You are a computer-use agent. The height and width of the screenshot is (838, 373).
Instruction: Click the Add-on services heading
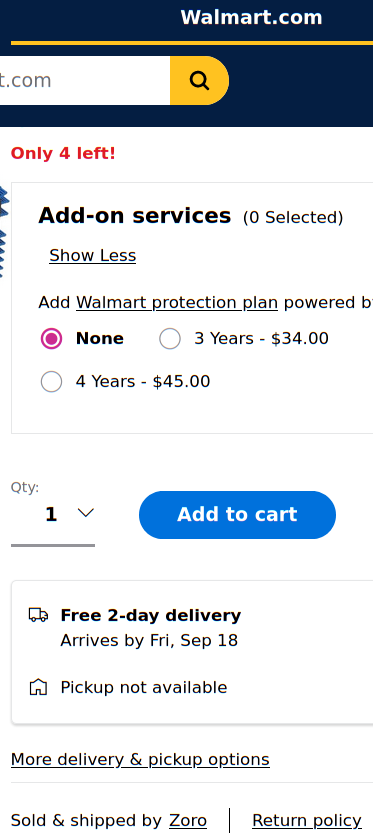[x=135, y=216]
